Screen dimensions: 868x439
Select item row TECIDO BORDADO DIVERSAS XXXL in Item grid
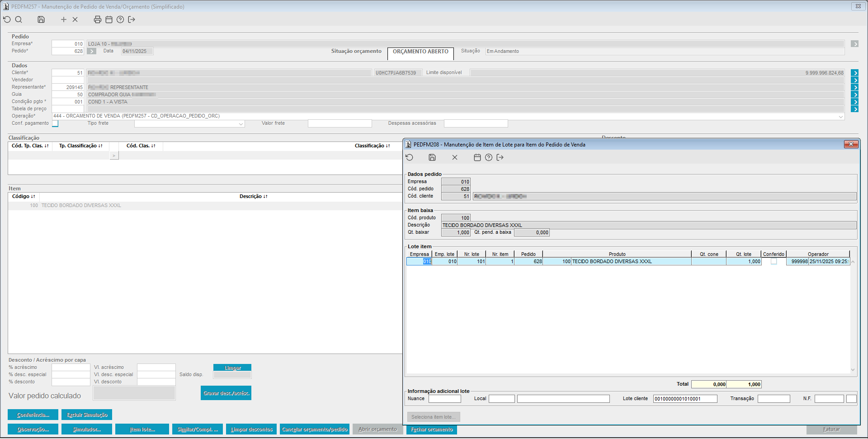coord(205,206)
